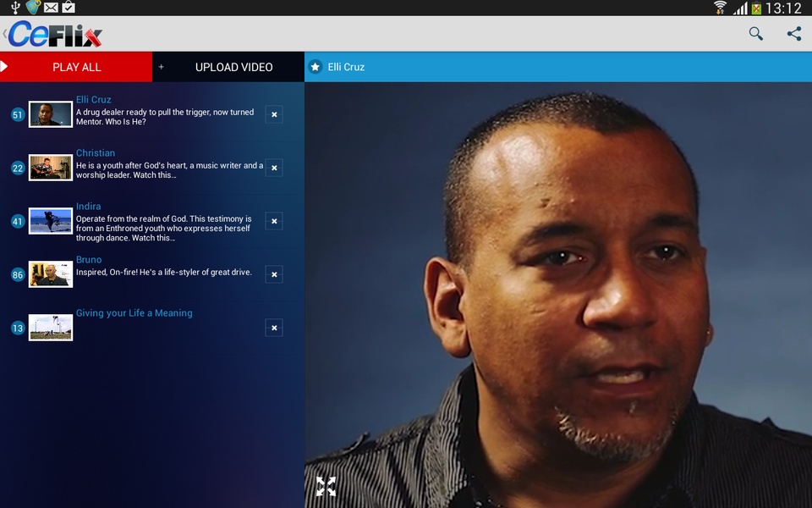Image resolution: width=812 pixels, height=508 pixels.
Task: Tap the PLAY ALL button
Action: [x=76, y=67]
